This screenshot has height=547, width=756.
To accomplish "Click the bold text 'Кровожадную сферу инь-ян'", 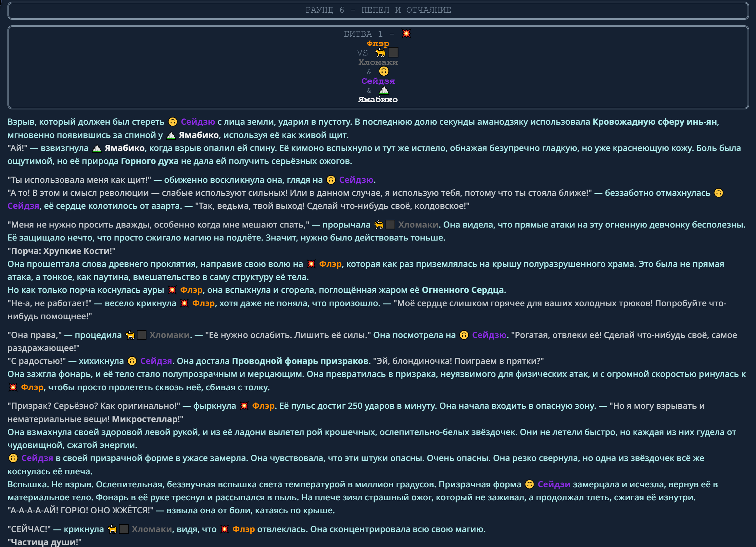I will (655, 122).
